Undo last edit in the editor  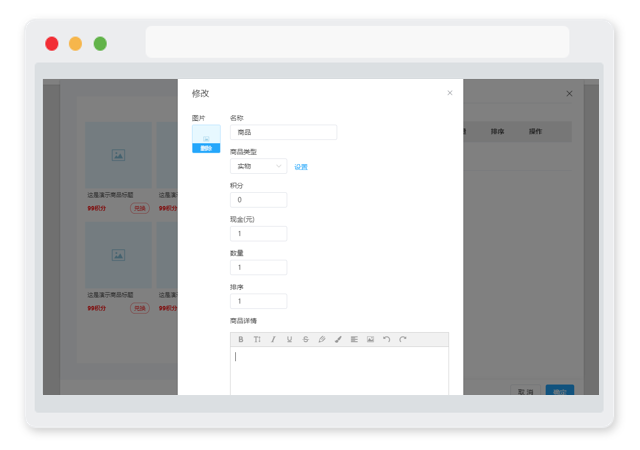click(387, 339)
